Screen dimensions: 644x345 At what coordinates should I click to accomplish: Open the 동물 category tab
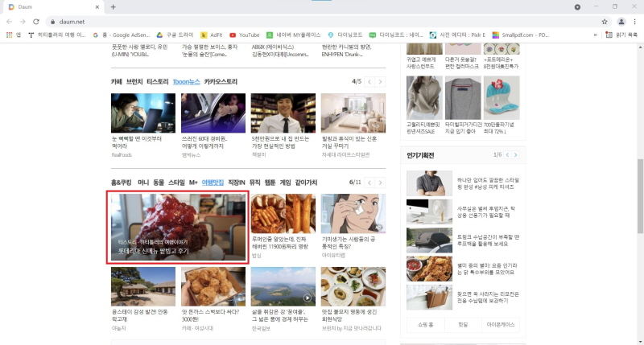click(159, 183)
